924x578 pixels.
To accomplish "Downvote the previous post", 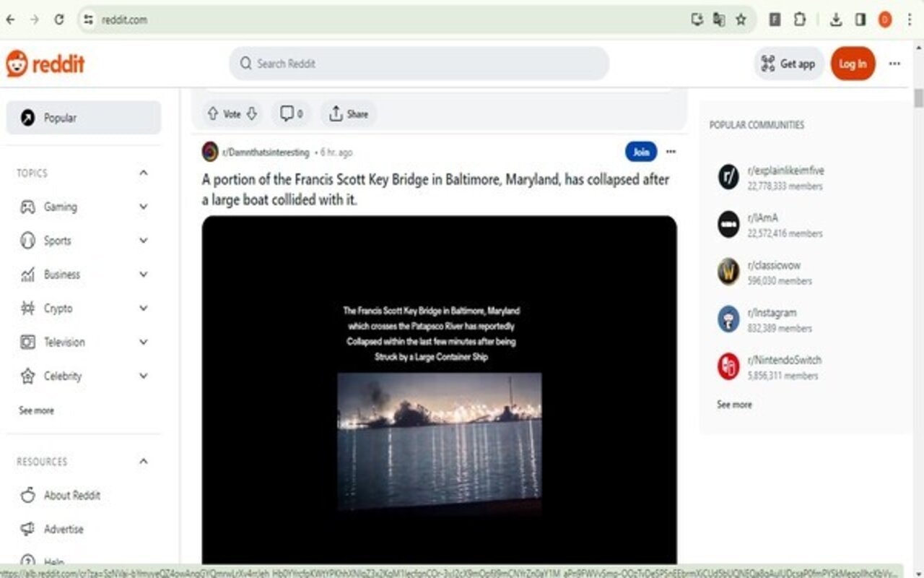I will [252, 113].
